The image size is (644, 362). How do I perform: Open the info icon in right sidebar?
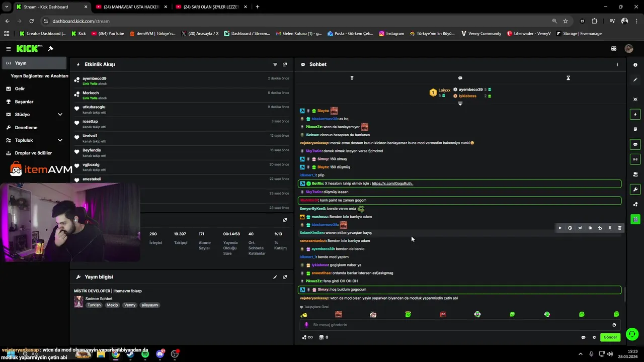[635, 65]
